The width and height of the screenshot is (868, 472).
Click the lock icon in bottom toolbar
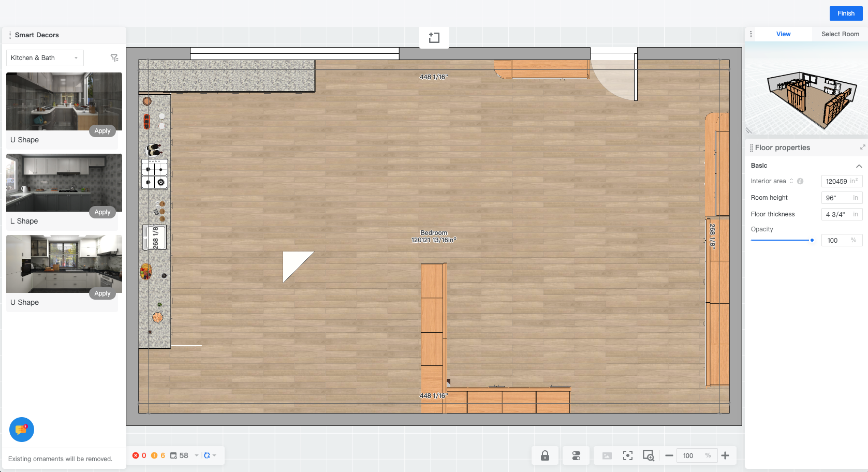tap(545, 455)
